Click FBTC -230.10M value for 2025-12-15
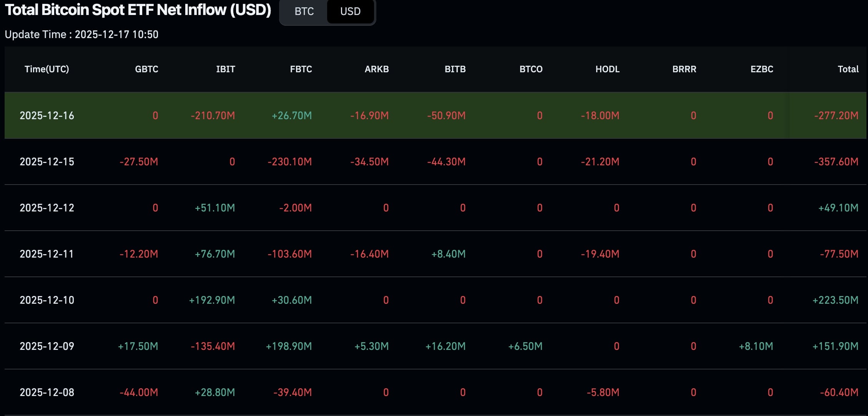Viewport: 868px width, 416px height. pos(289,162)
